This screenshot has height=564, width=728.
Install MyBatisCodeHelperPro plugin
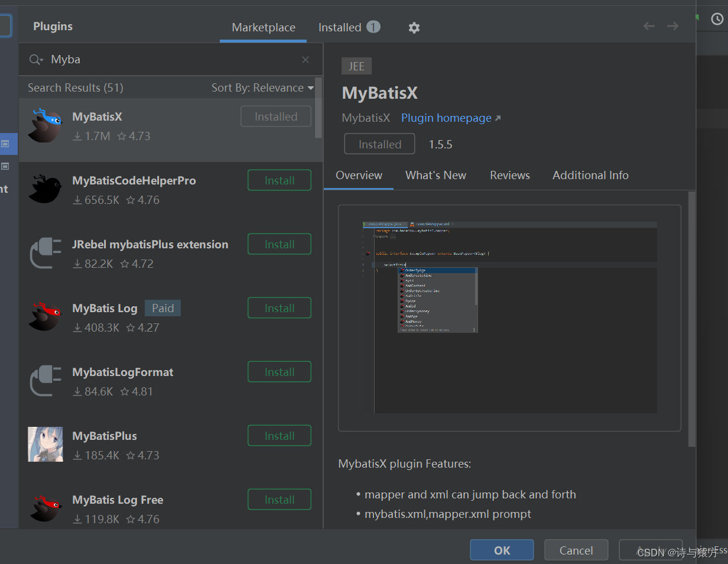[279, 180]
